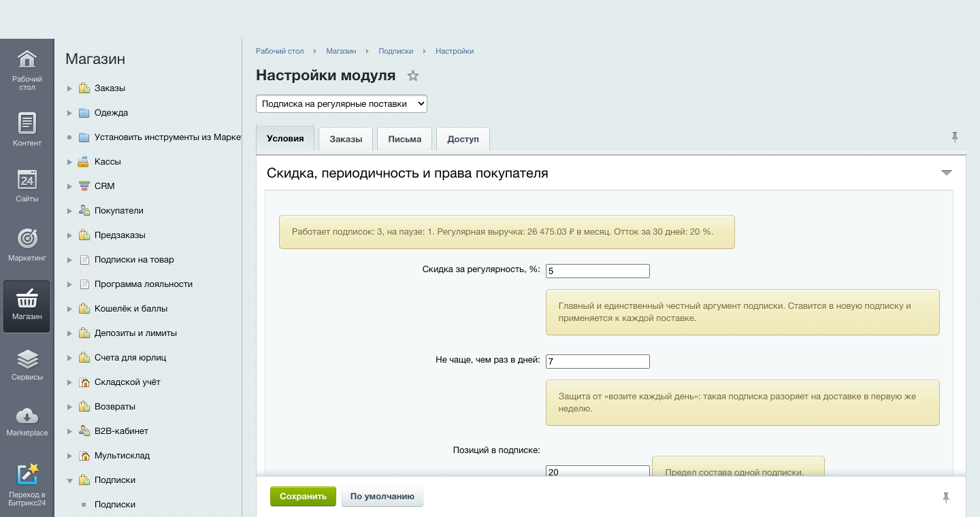Screen dimensions: 980x517
Task: Expand the Кошелёк и баллы node
Action: click(69, 309)
